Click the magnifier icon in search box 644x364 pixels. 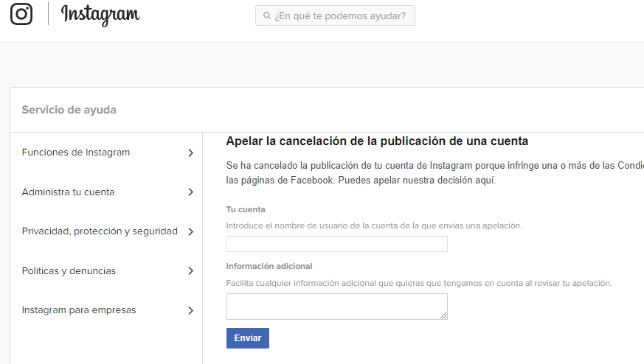[267, 15]
